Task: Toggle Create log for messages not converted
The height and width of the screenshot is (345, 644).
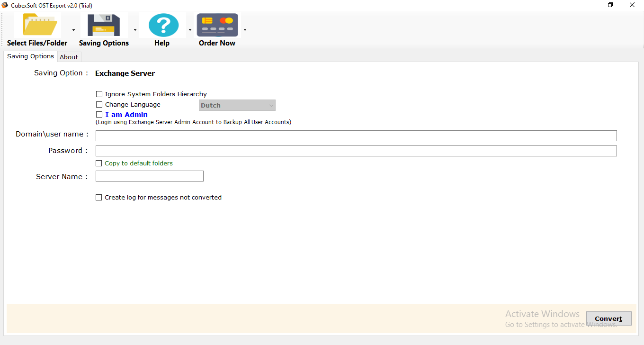Action: 99,198
